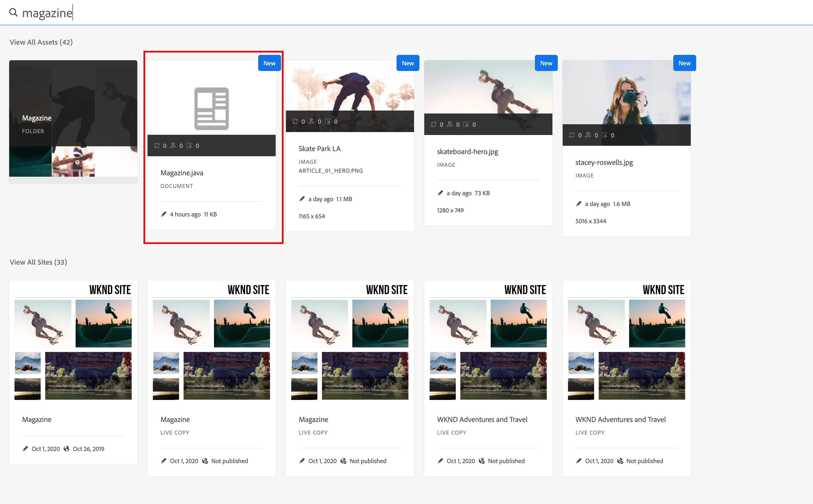Click the collaborators count icon on Magazine.java
This screenshot has width=813, height=504.
(x=173, y=145)
